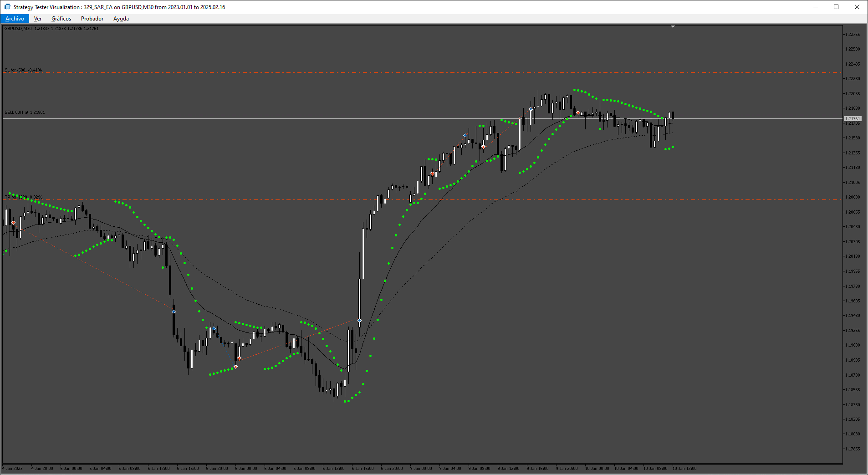Open the Archivo menu

point(15,19)
